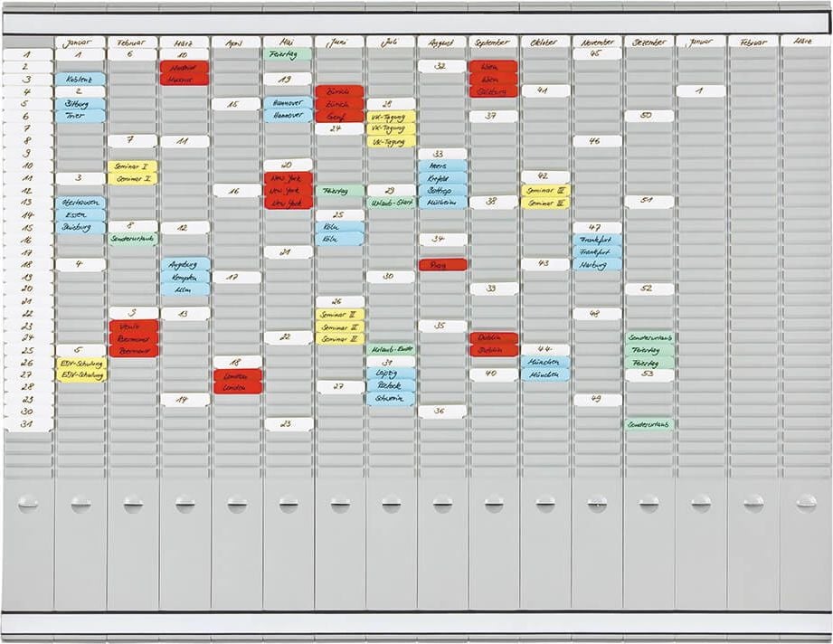Select the blue Koblenz card

[80, 80]
